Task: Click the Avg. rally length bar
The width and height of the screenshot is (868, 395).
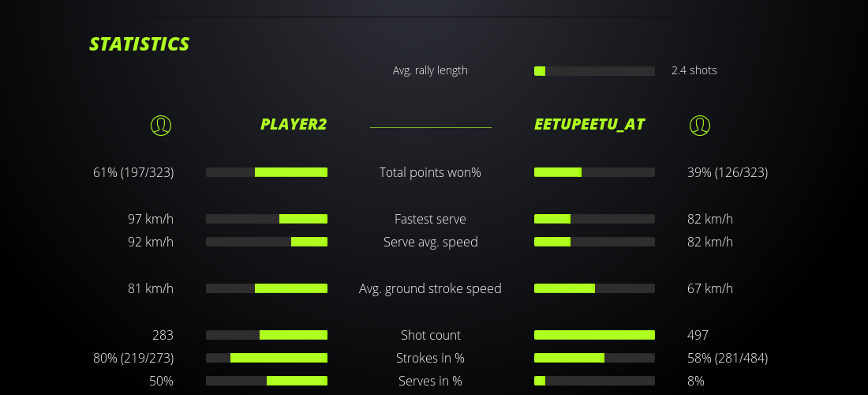Action: (594, 71)
